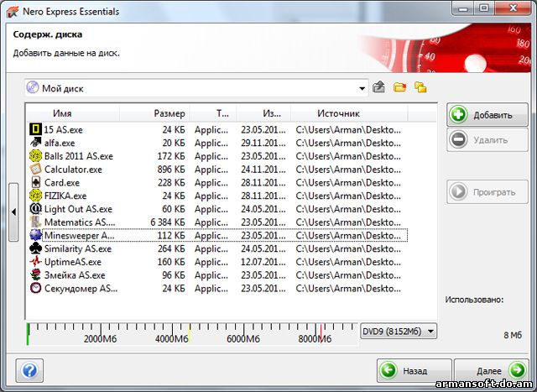Click the 2000Мб mark on capacity bar
Viewport: 537px width, 392px height.
[x=101, y=339]
